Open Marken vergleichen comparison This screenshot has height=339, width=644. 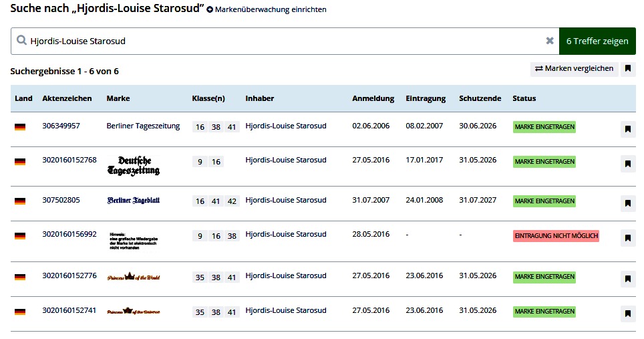(x=574, y=69)
